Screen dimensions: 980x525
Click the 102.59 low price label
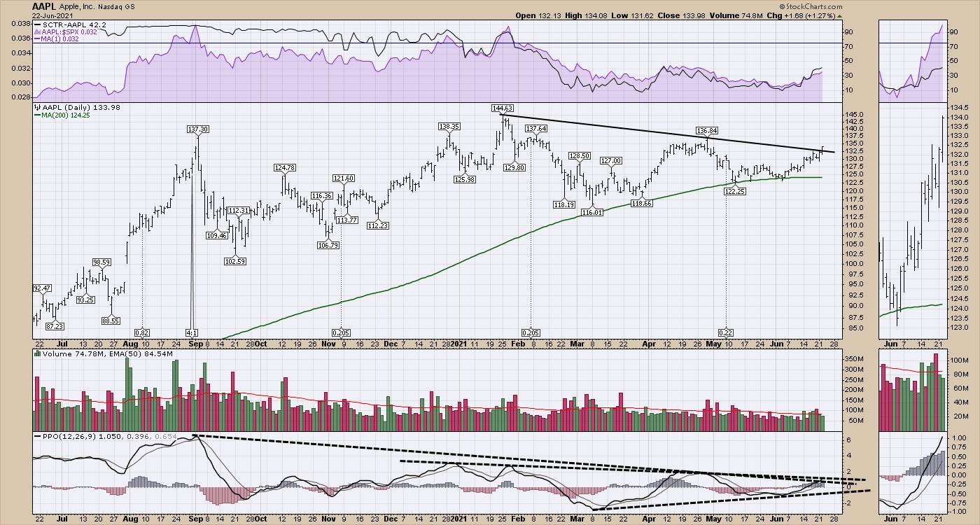(235, 261)
